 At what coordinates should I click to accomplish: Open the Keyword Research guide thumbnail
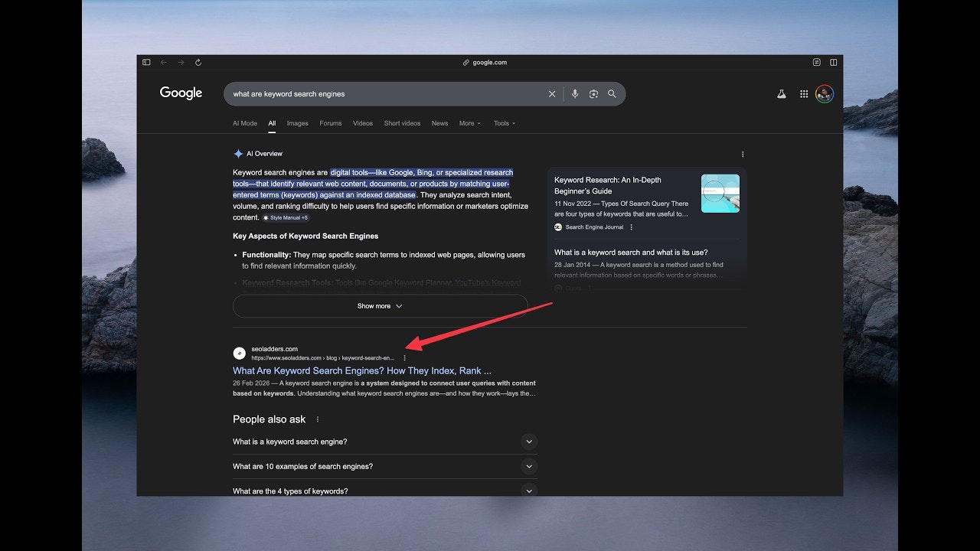click(x=720, y=194)
